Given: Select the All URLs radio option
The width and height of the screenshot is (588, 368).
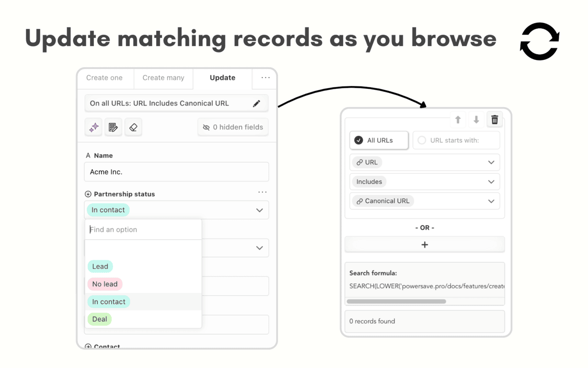Looking at the screenshot, I should coord(379,140).
